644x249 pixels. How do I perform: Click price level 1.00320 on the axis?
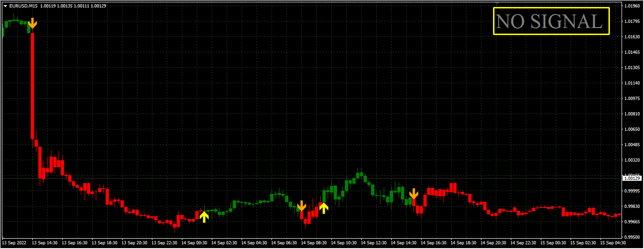coord(631,160)
